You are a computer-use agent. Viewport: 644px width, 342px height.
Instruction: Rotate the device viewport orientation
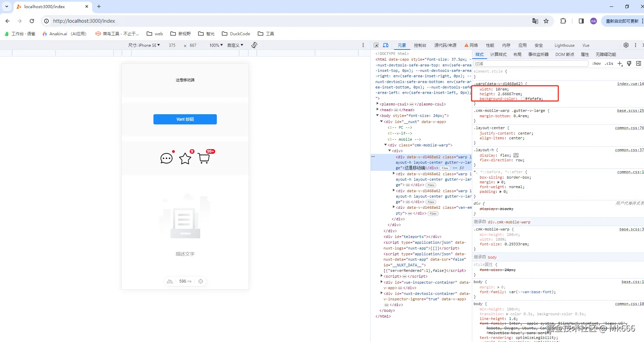[254, 45]
